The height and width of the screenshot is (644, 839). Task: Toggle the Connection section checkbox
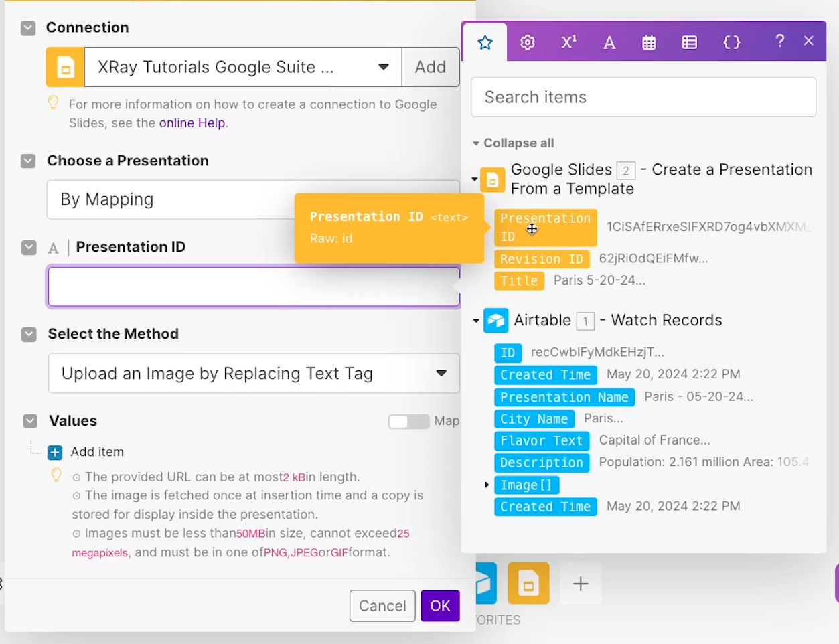(28, 28)
